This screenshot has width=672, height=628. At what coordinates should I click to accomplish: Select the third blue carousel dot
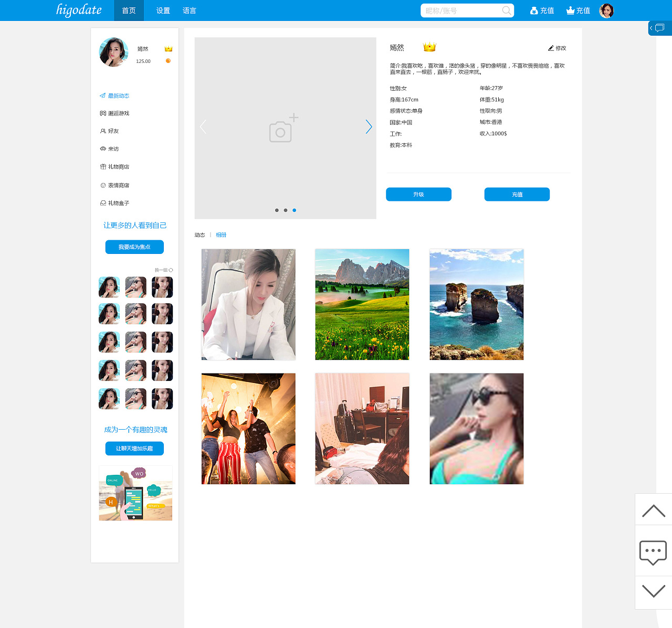tap(295, 210)
